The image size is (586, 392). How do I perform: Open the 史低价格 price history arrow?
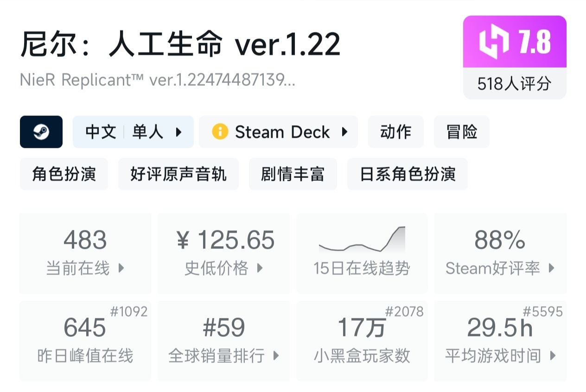260,268
